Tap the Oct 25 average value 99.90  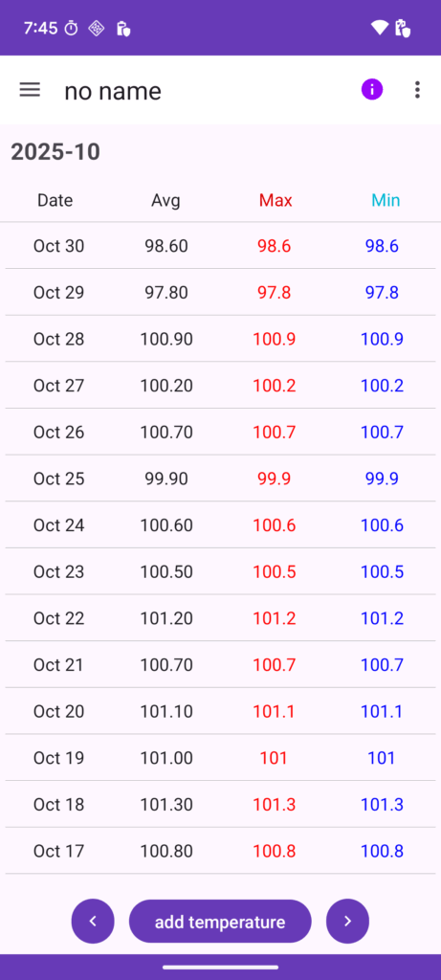166,479
